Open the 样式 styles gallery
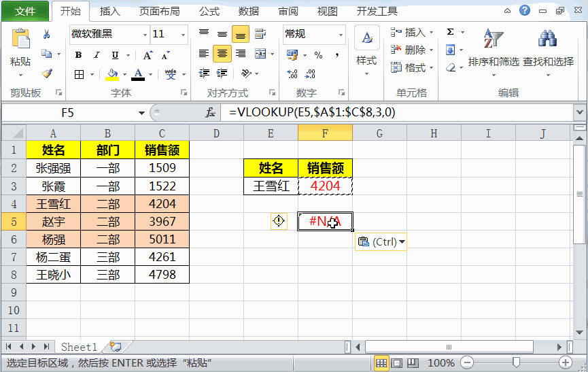Viewport: 588px width, 372px height. pyautogui.click(x=367, y=50)
